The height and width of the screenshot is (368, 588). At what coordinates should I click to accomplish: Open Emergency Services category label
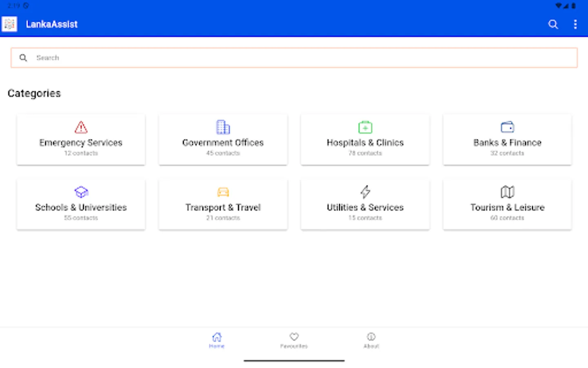[81, 143]
